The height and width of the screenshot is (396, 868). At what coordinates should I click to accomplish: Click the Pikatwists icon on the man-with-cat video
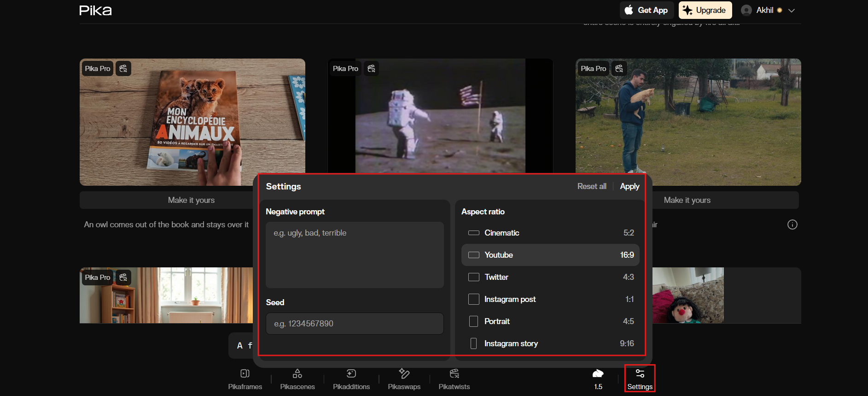tap(619, 69)
